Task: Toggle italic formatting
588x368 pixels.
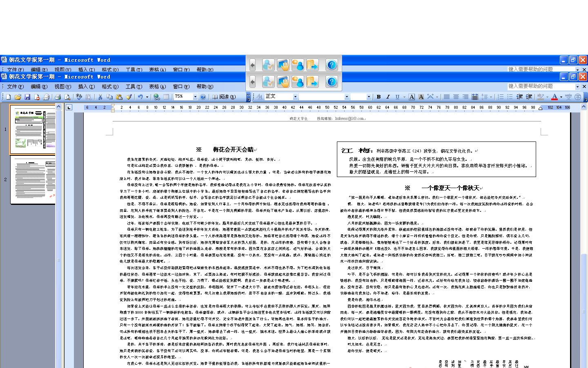Action: (388, 97)
